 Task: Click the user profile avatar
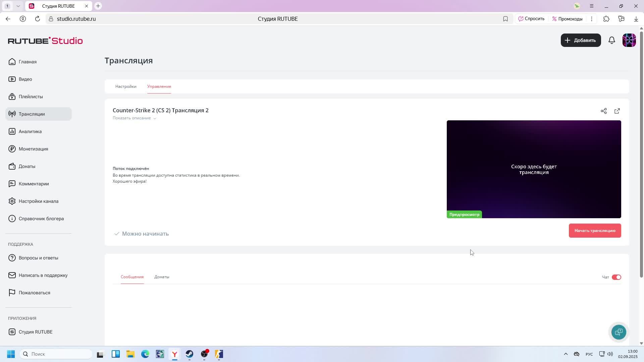pyautogui.click(x=629, y=40)
